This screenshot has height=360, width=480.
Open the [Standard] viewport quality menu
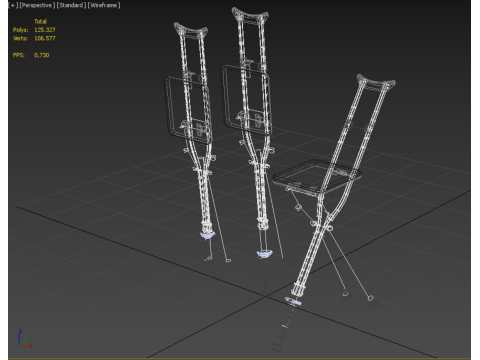(x=71, y=5)
